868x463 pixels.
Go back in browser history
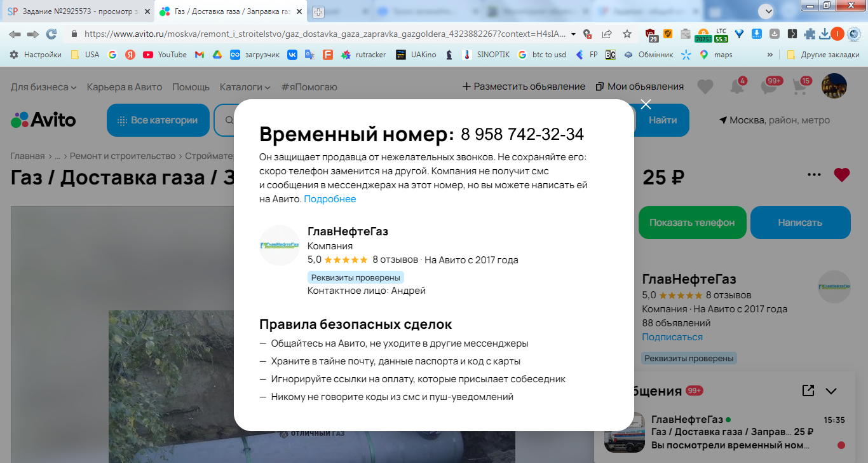15,34
